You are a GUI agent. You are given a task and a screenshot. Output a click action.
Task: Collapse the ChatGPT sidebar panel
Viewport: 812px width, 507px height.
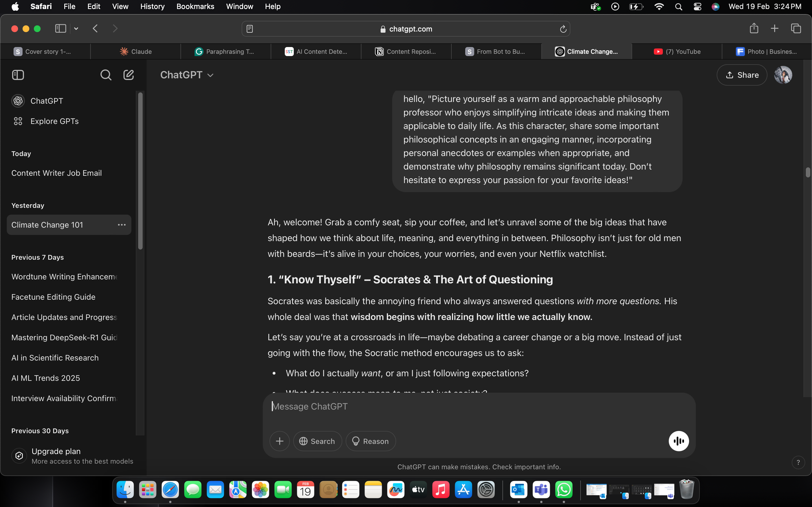[18, 75]
